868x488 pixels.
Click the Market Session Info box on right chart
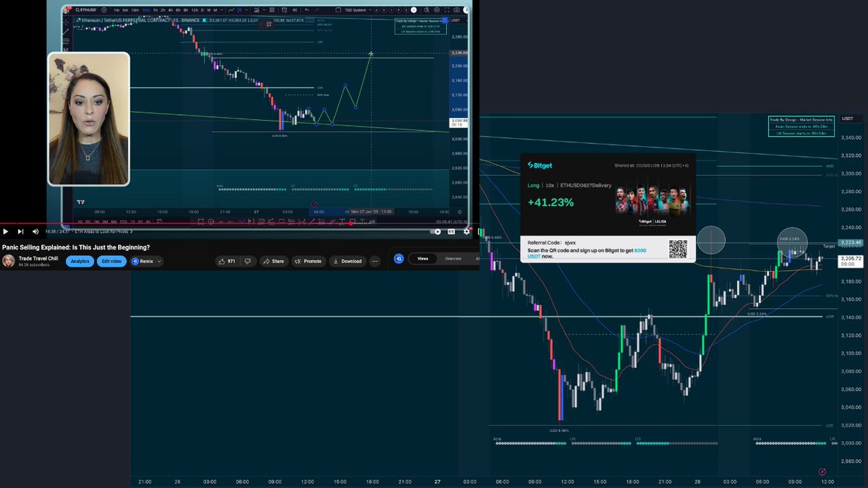tap(801, 127)
